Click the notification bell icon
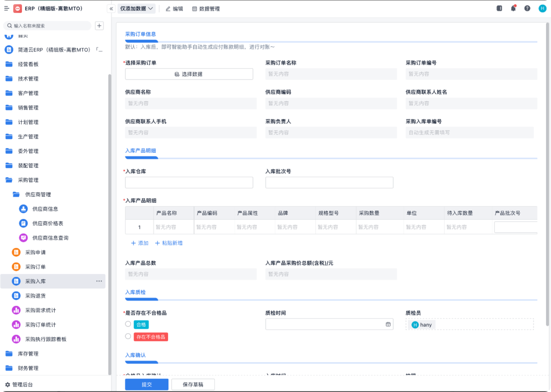This screenshot has height=392, width=551. (513, 8)
